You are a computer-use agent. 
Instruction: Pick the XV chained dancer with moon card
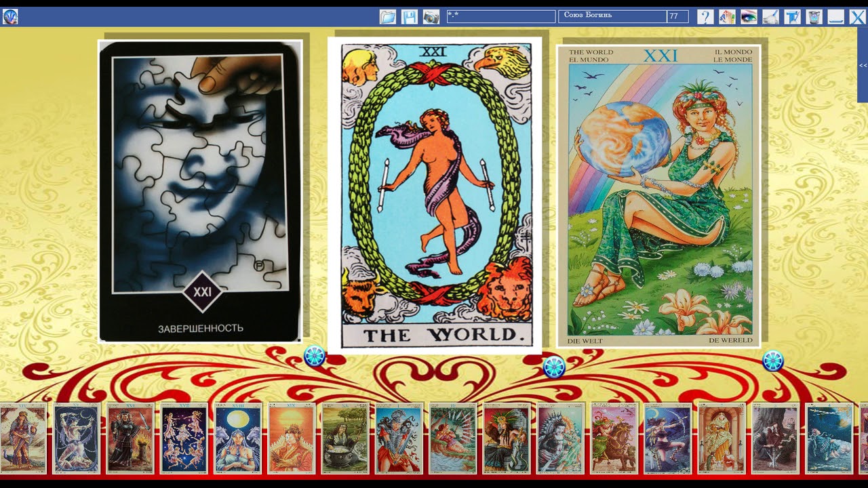[77, 439]
